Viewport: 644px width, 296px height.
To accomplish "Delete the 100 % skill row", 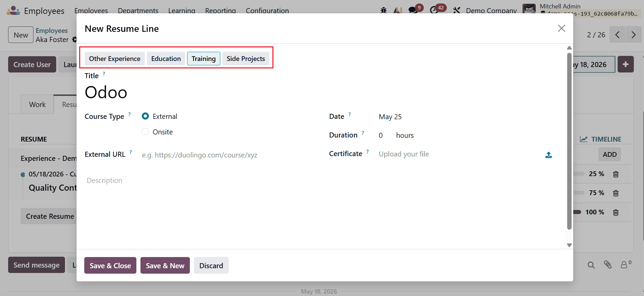I will pos(616,212).
